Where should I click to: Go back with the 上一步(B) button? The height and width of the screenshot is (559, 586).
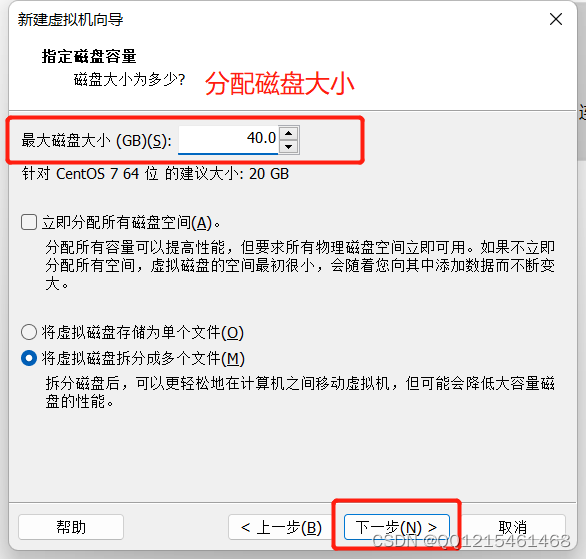pos(281,527)
